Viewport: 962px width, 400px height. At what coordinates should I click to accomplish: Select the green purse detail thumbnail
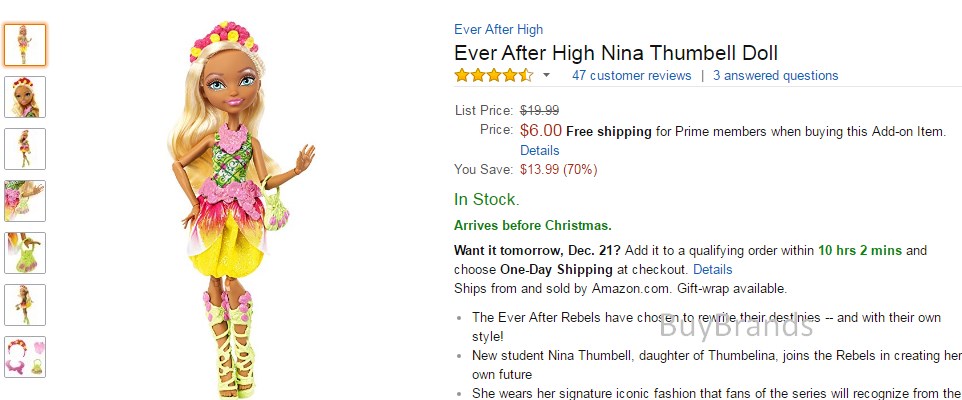[25, 253]
